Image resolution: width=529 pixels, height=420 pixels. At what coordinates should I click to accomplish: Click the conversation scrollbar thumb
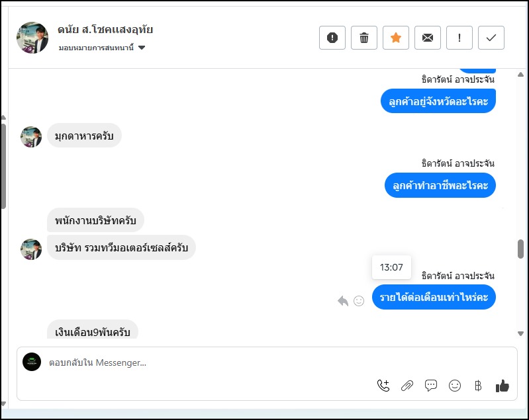point(520,249)
